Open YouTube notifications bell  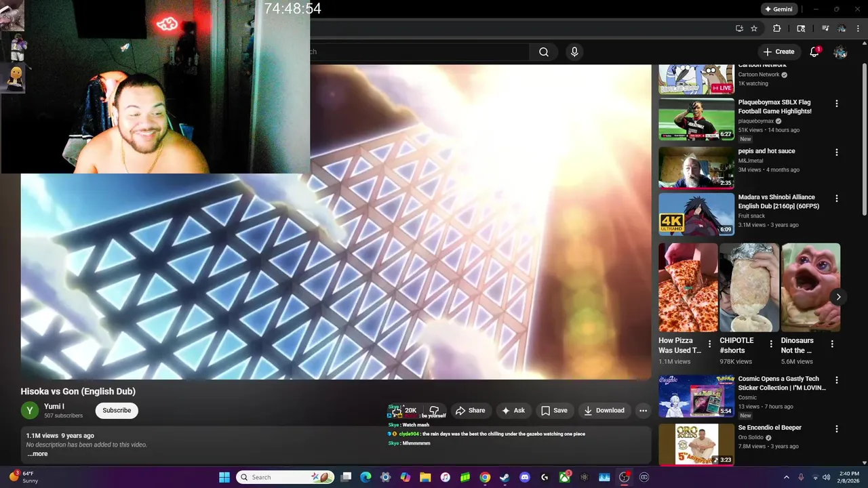point(815,52)
